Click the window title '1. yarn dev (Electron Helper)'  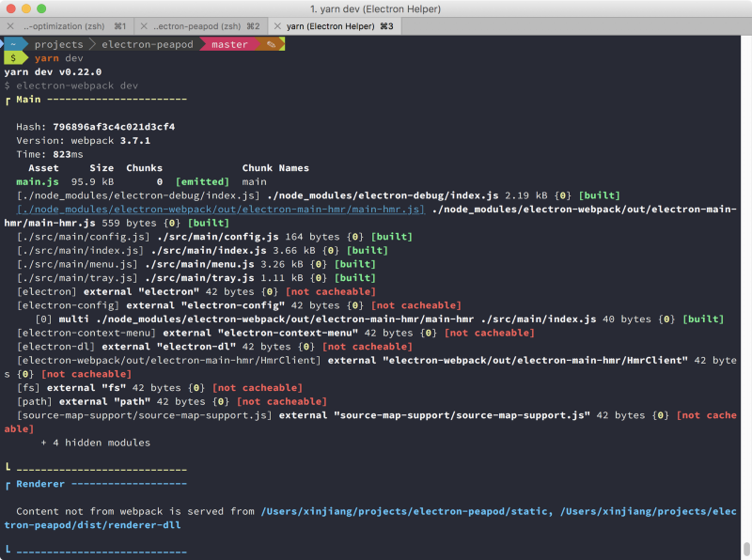click(375, 8)
